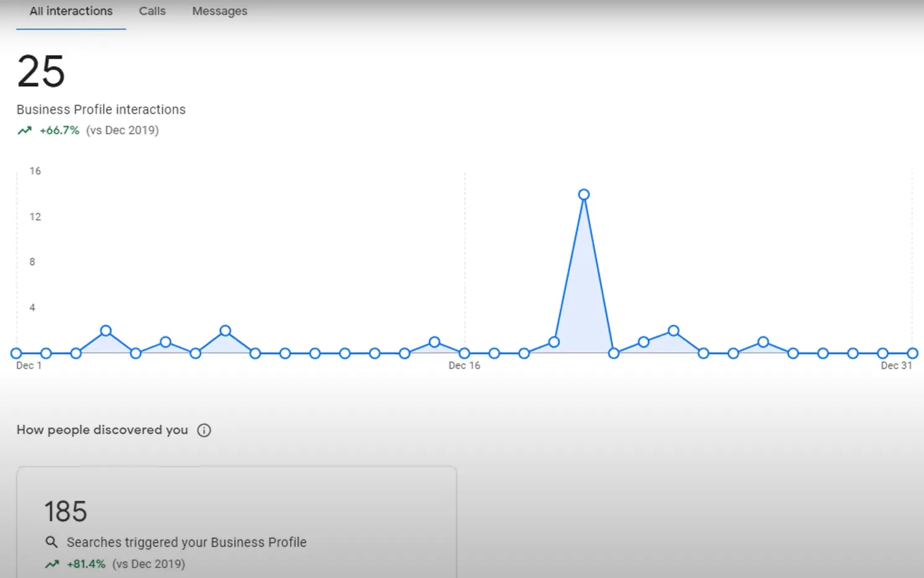Image resolution: width=924 pixels, height=578 pixels.
Task: Switch to the Calls tab
Action: pyautogui.click(x=152, y=11)
